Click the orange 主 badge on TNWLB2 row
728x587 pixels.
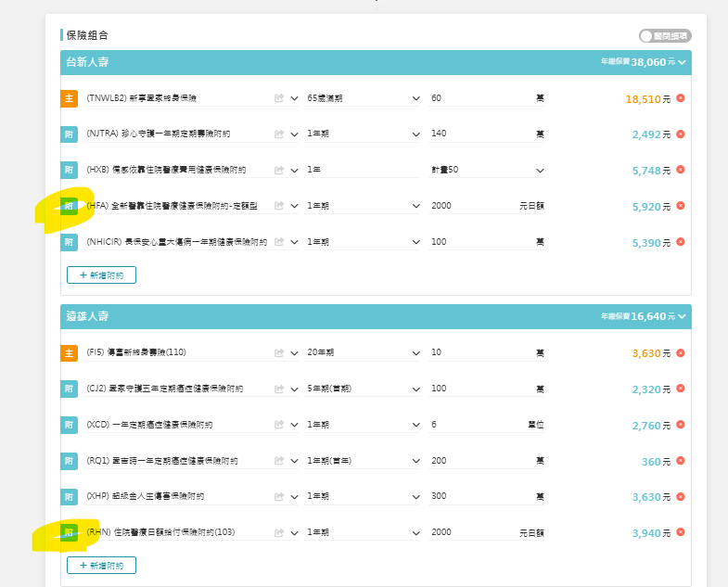pos(69,97)
